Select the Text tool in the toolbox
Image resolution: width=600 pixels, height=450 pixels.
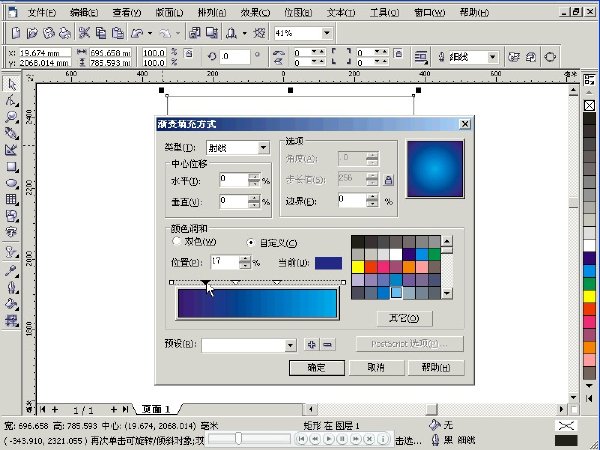point(11,232)
